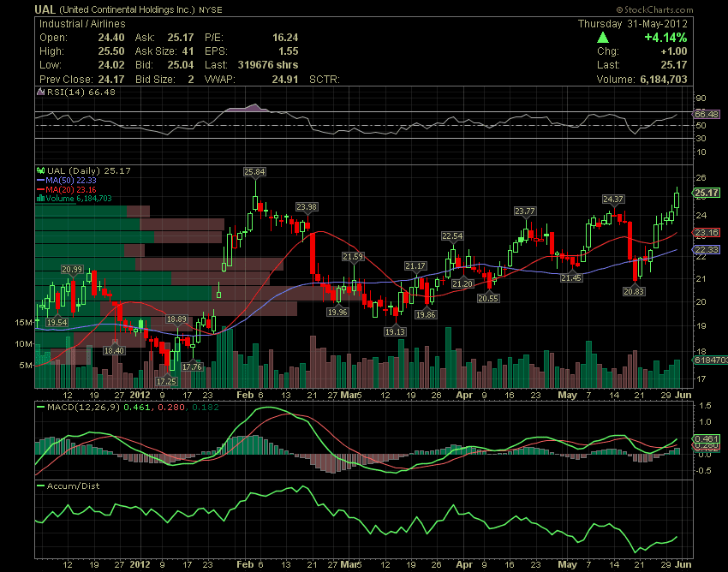
Task: Click the RSI(14) indicator legend icon
Action: click(x=41, y=92)
